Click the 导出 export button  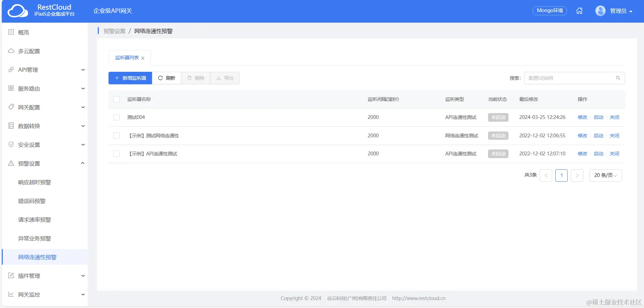225,78
